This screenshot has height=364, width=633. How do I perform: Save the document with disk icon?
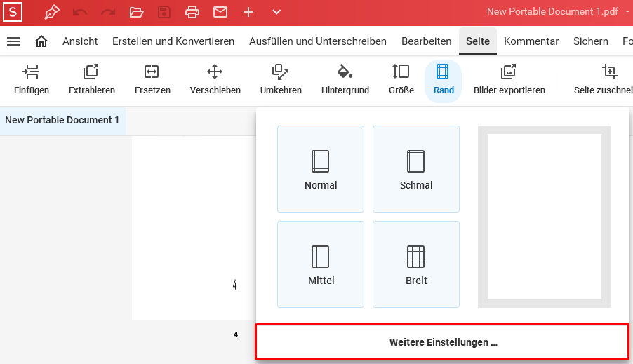(x=164, y=12)
